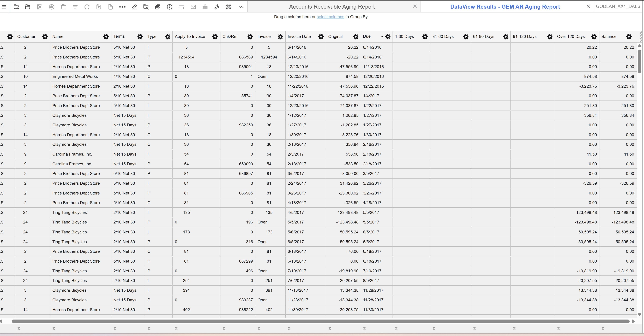644x336 pixels.
Task: Open Balance column gear settings
Action: coord(629,37)
